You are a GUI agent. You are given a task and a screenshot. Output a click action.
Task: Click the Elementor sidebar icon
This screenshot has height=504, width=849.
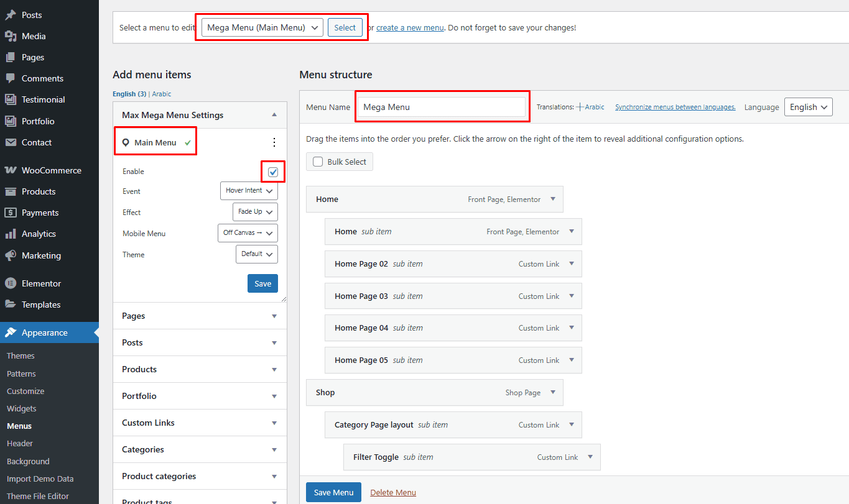[x=11, y=283]
